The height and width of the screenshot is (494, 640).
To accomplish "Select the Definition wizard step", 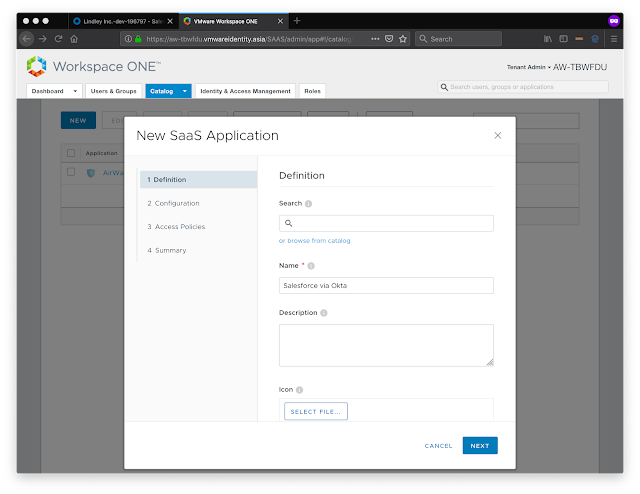I will click(198, 180).
